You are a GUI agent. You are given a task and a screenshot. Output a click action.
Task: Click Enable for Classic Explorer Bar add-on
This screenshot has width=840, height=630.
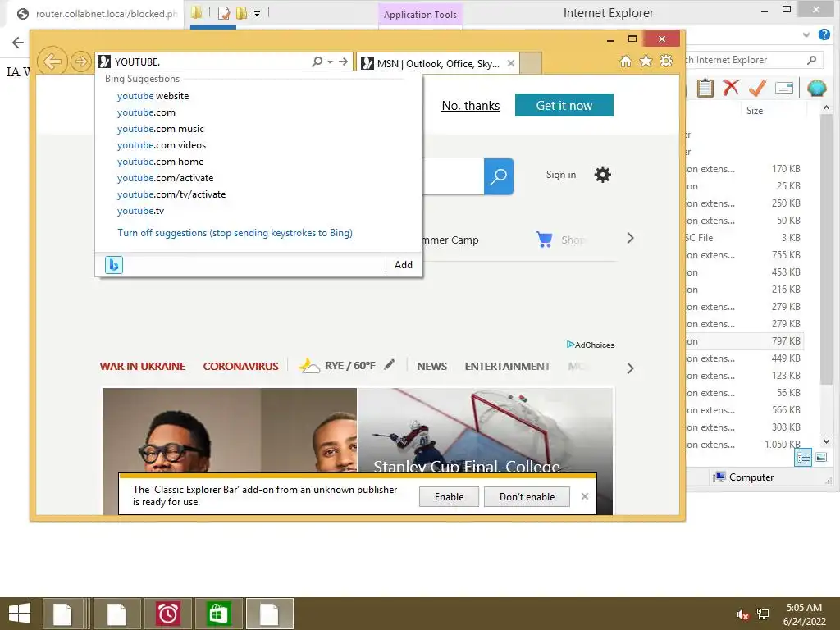[449, 496]
